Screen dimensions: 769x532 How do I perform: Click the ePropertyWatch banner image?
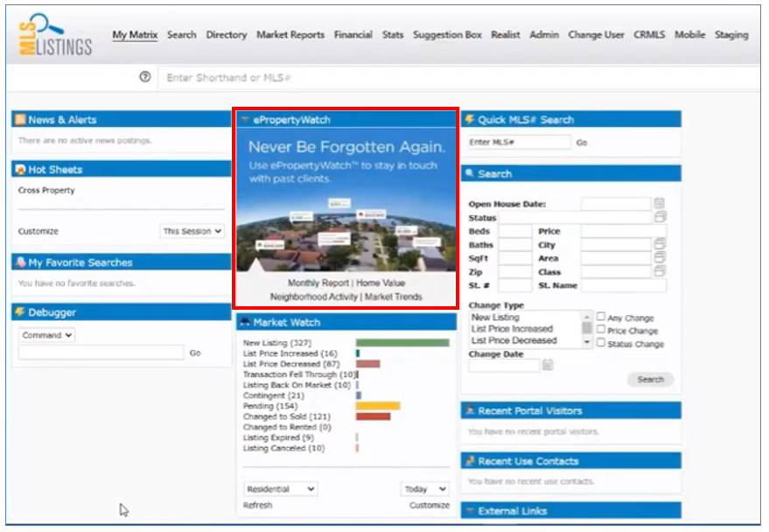click(x=346, y=200)
